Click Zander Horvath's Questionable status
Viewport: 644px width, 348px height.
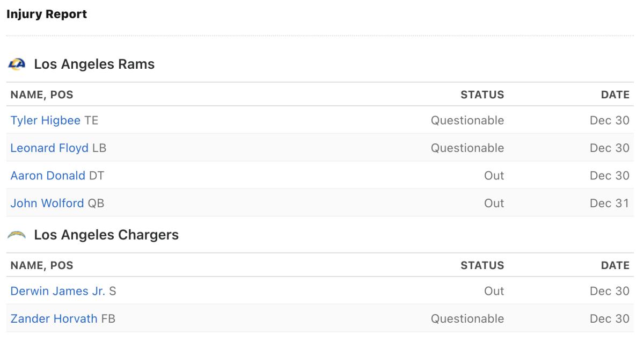[467, 318]
